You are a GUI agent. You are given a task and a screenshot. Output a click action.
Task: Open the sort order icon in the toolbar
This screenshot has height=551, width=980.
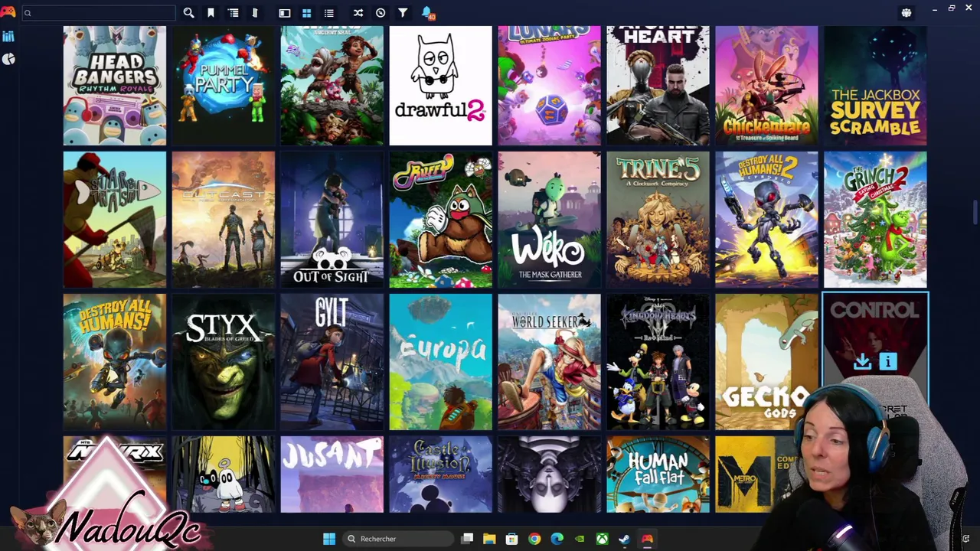(x=255, y=13)
